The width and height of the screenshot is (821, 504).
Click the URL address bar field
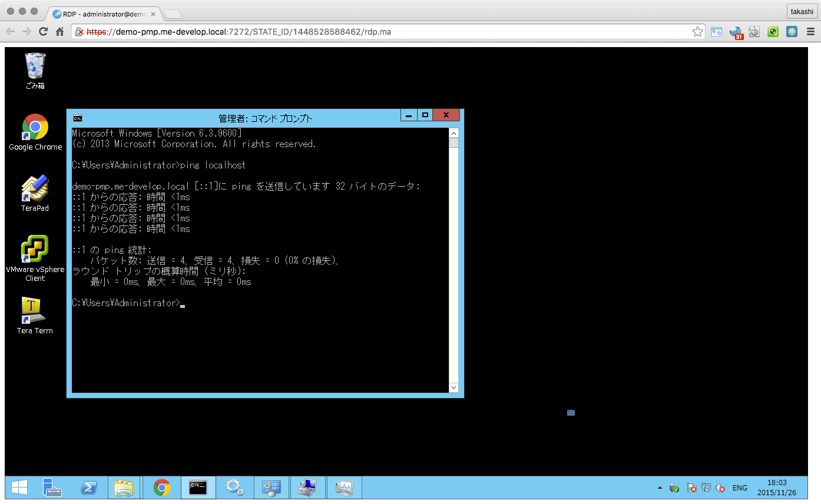pos(389,32)
